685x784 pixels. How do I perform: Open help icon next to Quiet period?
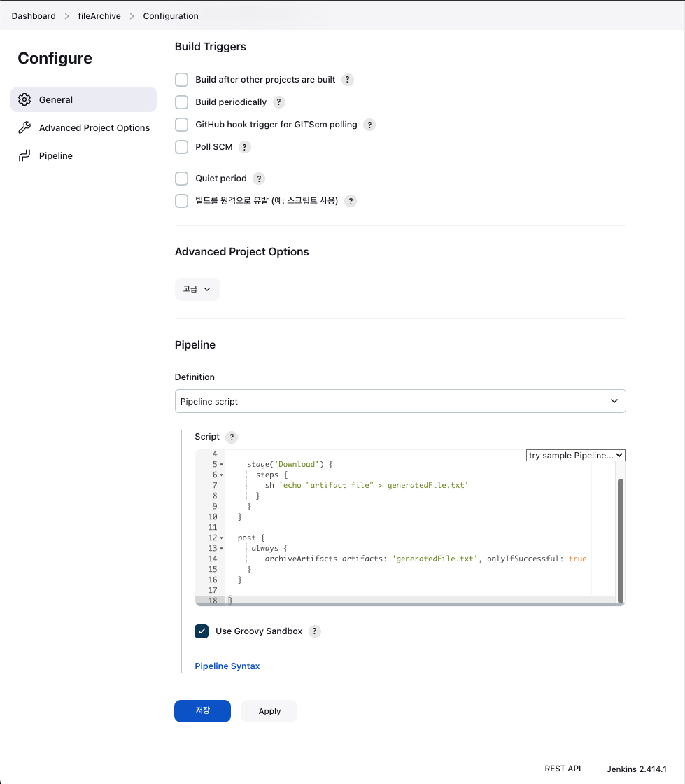point(259,178)
